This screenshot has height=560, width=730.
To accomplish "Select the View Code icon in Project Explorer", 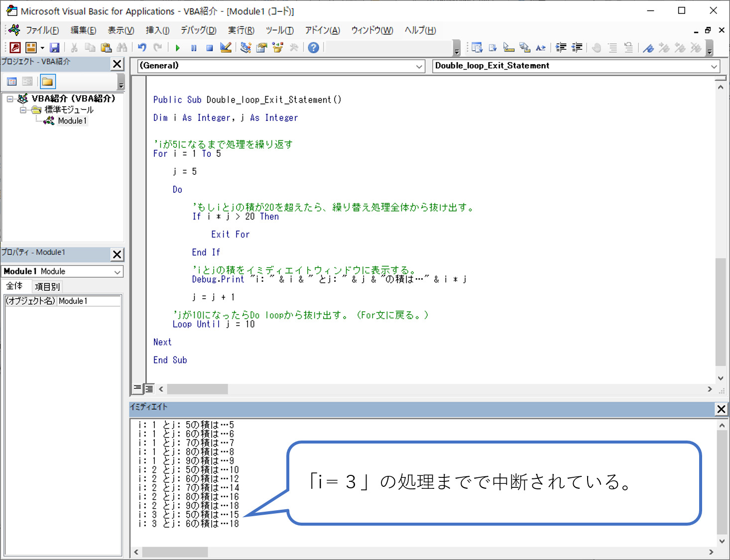I will 12,81.
